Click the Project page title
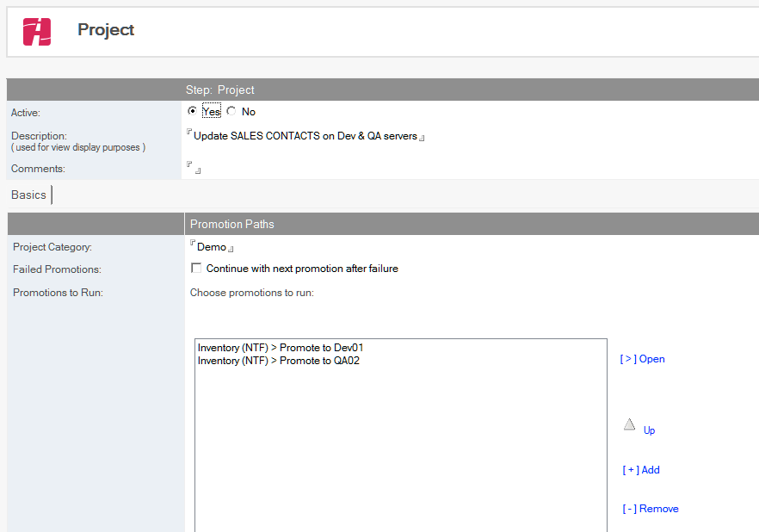This screenshot has width=759, height=532. [x=106, y=29]
